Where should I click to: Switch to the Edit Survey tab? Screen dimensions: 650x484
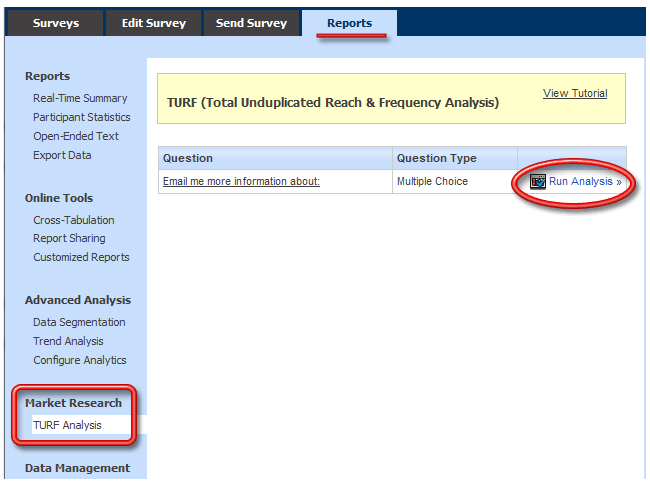click(153, 23)
